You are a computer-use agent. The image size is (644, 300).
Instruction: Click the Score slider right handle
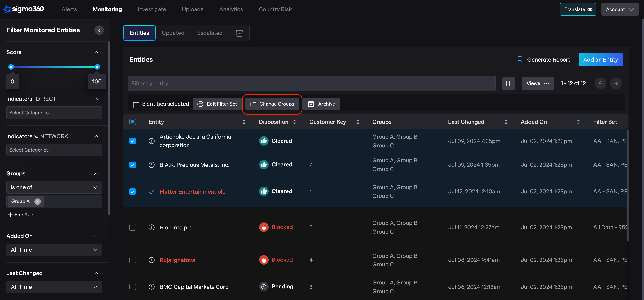click(97, 67)
